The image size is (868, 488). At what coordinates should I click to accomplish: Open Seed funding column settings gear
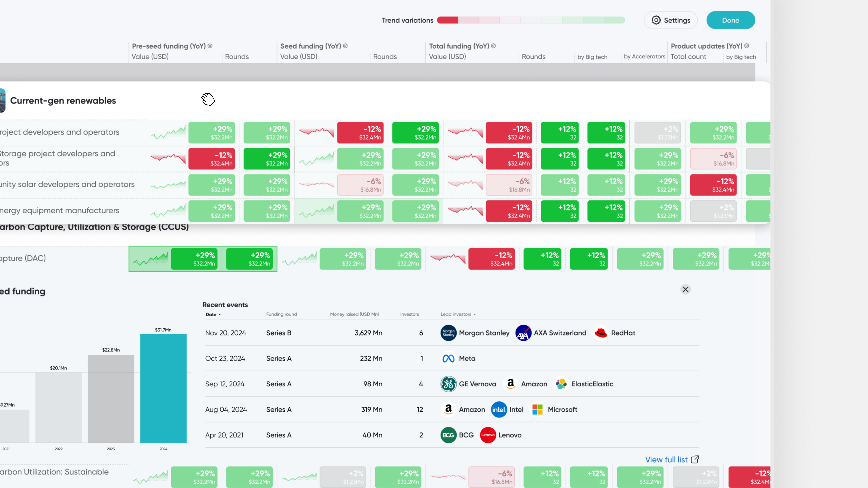point(345,46)
